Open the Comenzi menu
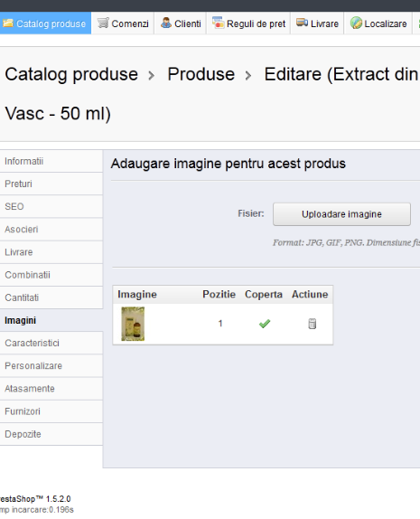The height and width of the screenshot is (519, 420). coord(123,24)
